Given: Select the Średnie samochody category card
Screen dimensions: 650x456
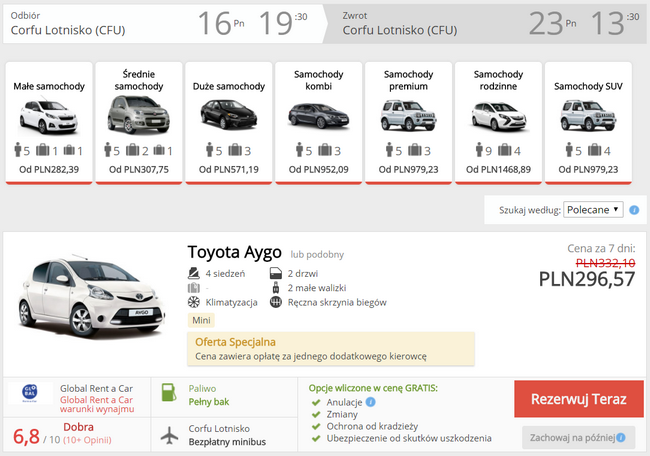Looking at the screenshot, I should 139,123.
